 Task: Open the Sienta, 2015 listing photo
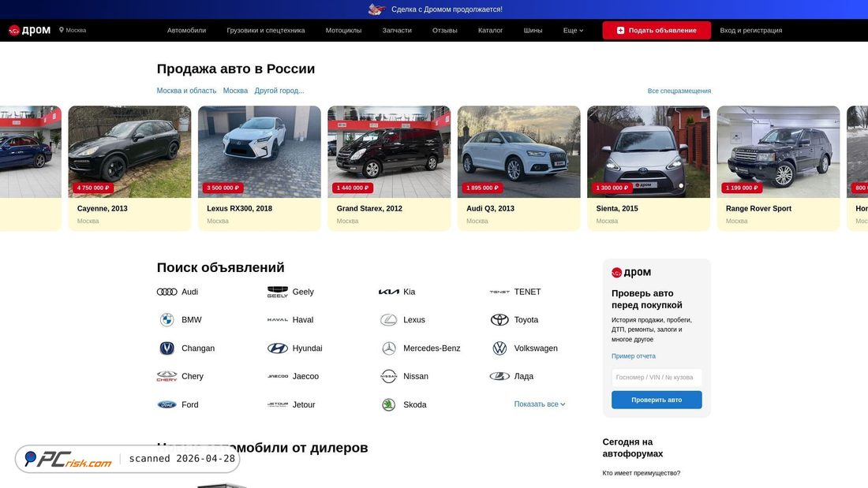[648, 151]
